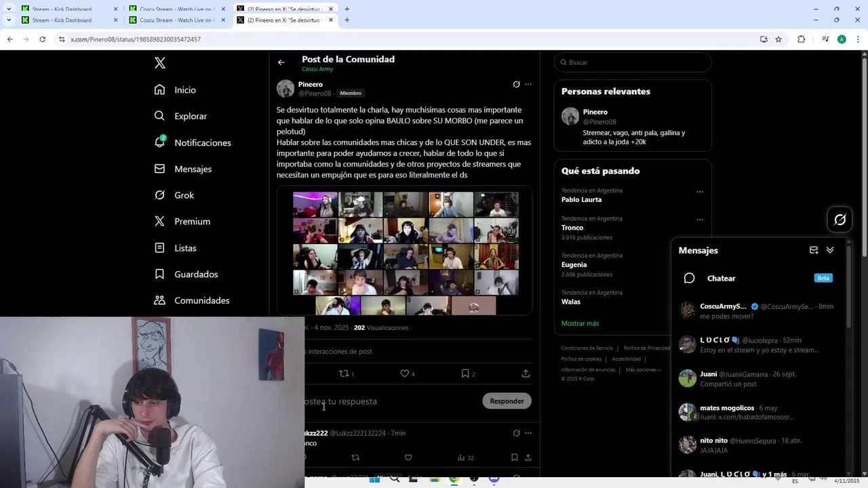Repost Pinero's post
868x488 pixels.
click(x=344, y=373)
